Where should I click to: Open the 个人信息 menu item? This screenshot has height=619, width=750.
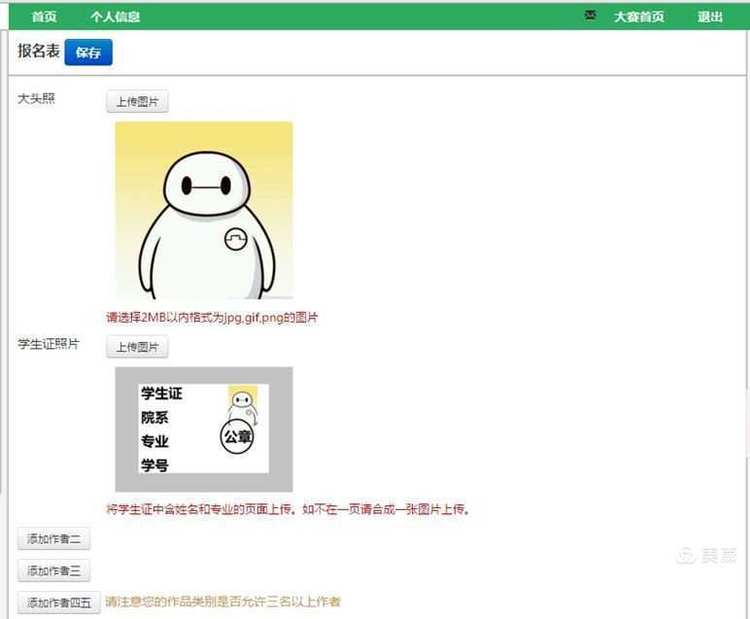pyautogui.click(x=115, y=17)
